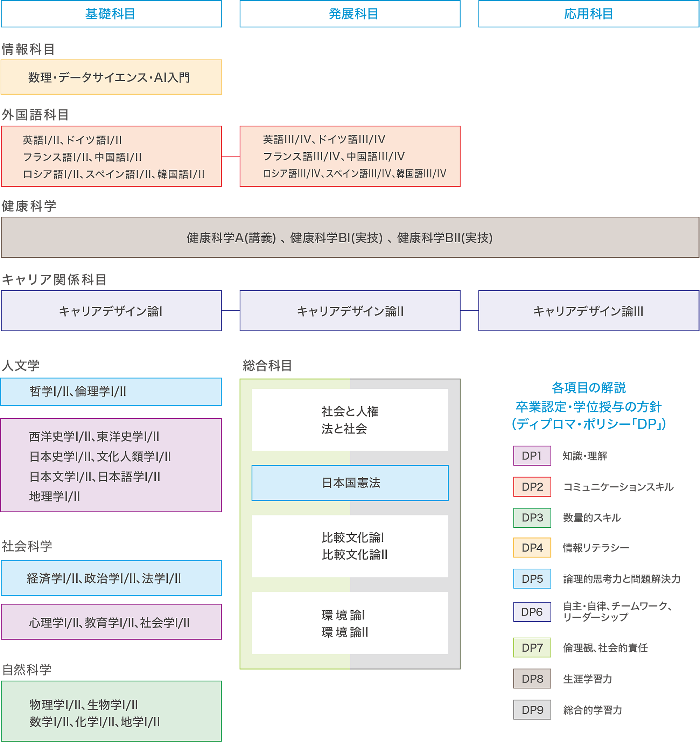Click the 比較文化論I entry in 総合科目
This screenshot has width=700, height=742.
(352, 538)
